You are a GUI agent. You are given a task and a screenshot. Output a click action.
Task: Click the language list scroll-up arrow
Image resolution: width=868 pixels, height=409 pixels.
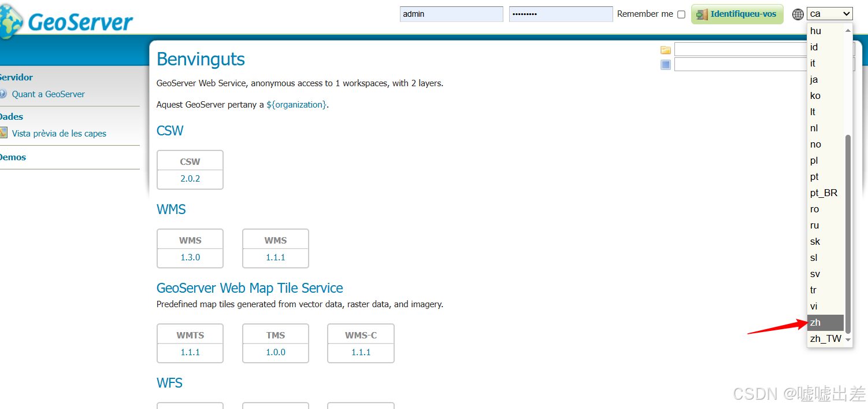point(848,30)
